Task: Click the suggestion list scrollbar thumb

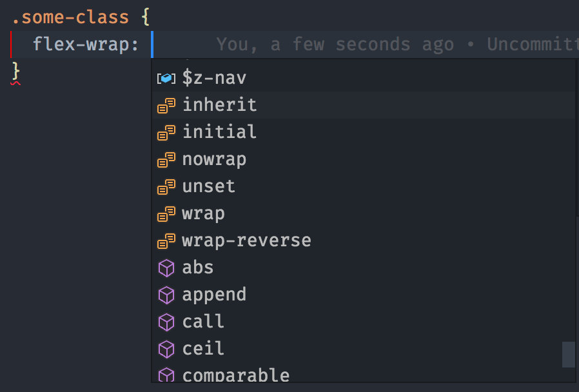Action: [568, 355]
